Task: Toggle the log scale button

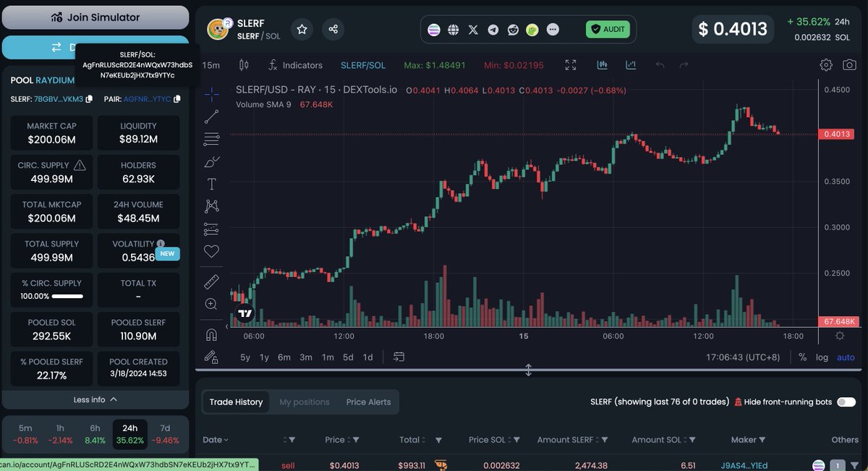Action: coord(822,357)
